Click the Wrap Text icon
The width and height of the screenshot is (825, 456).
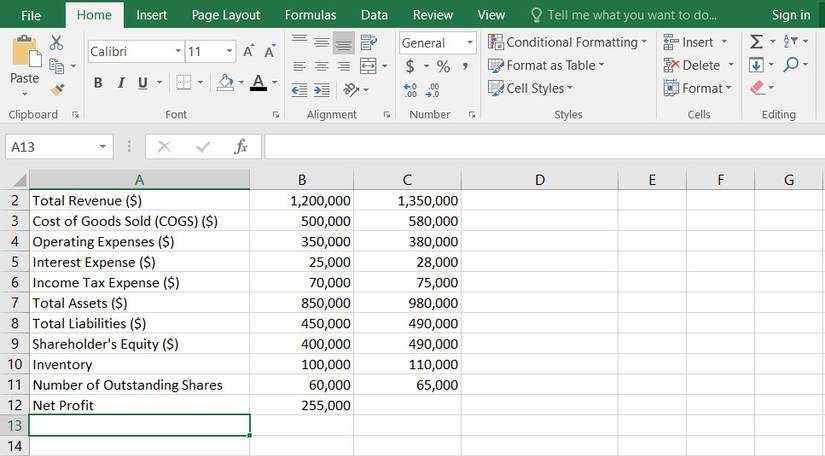pyautogui.click(x=368, y=43)
